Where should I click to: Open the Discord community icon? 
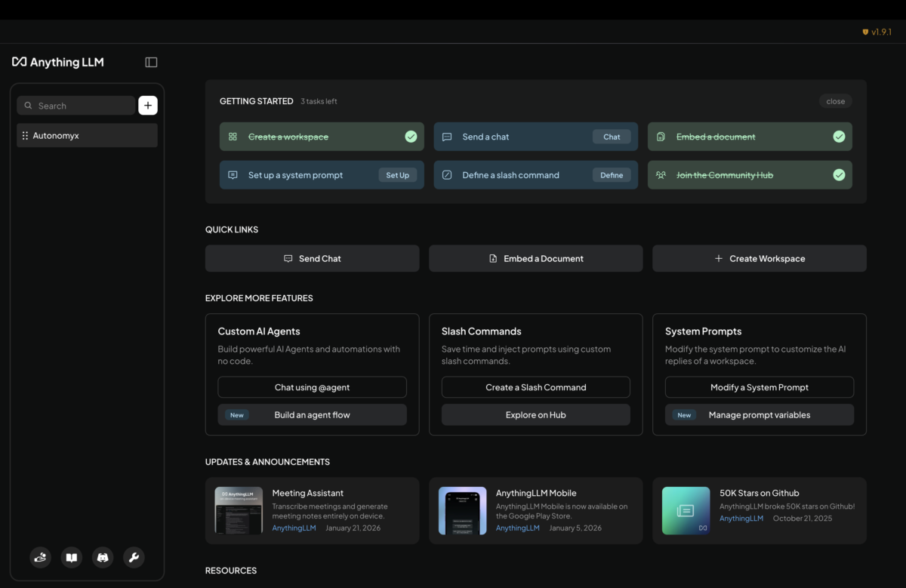click(x=102, y=557)
